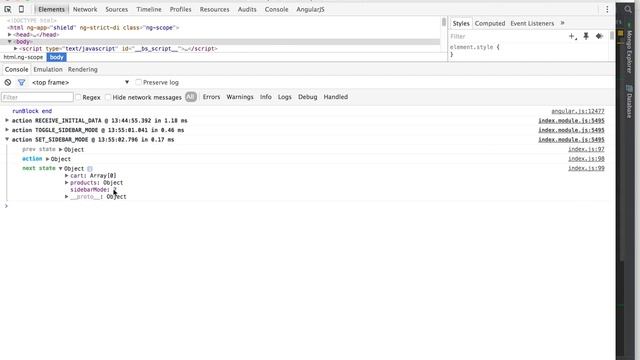Toggle element state pin icon
The width and height of the screenshot is (640, 360).
pos(586,36)
